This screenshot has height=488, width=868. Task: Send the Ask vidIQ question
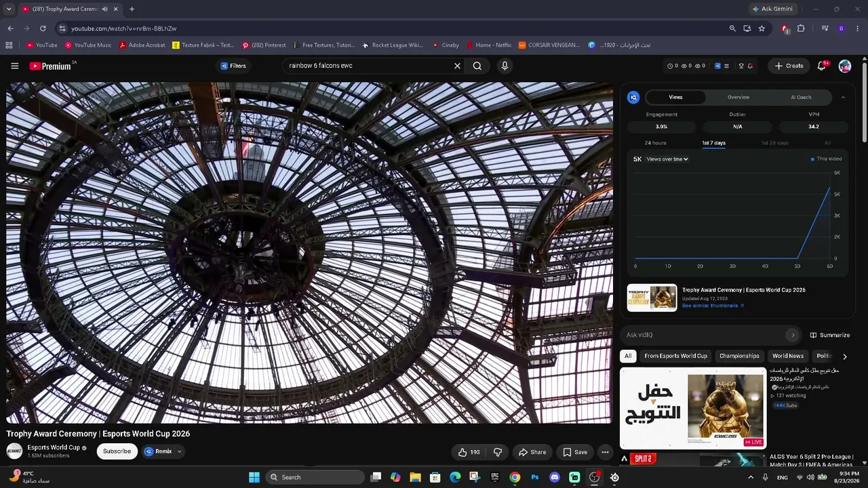click(793, 335)
